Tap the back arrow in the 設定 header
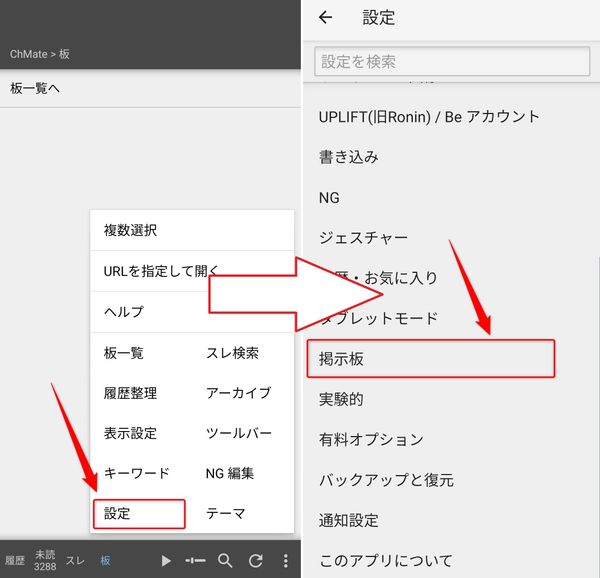The width and height of the screenshot is (600, 578). [x=326, y=17]
